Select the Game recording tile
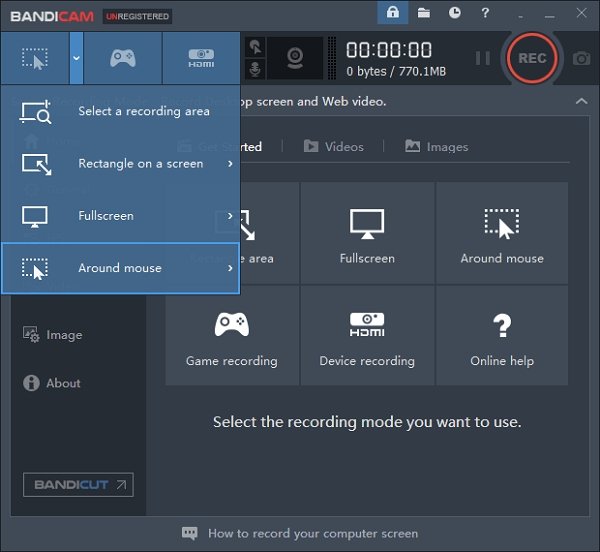Image resolution: width=600 pixels, height=552 pixels. (232, 335)
